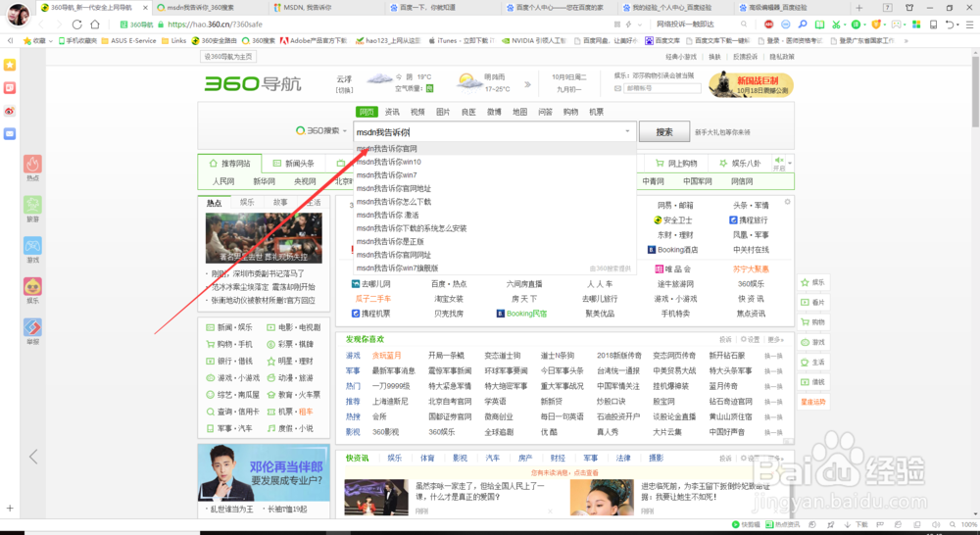Click the 快剪辑 status bar icon
The width and height of the screenshot is (980, 535).
tap(746, 524)
